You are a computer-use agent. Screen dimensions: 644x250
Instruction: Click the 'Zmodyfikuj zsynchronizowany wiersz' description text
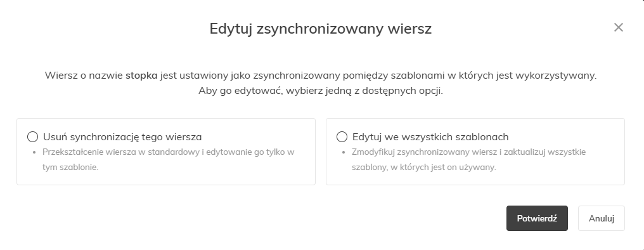468,159
